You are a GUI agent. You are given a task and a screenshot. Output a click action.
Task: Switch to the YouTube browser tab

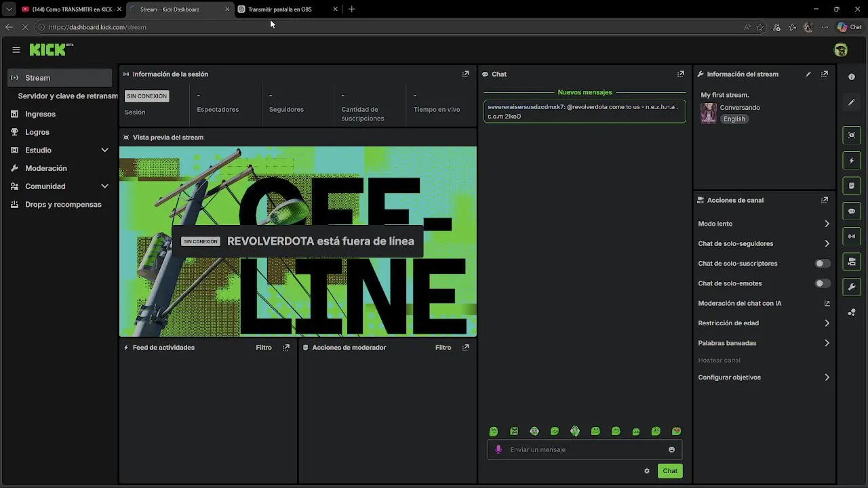click(x=71, y=9)
